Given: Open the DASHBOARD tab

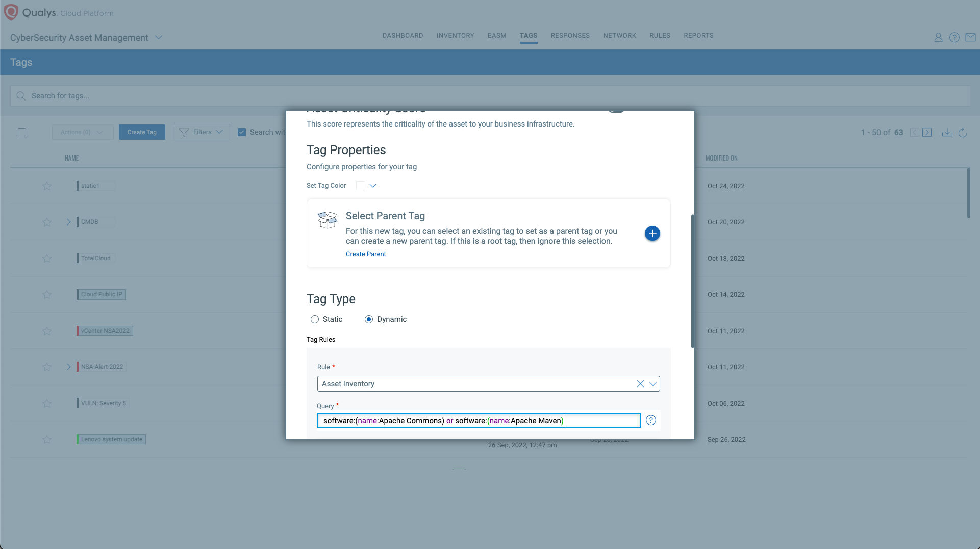Looking at the screenshot, I should point(403,36).
